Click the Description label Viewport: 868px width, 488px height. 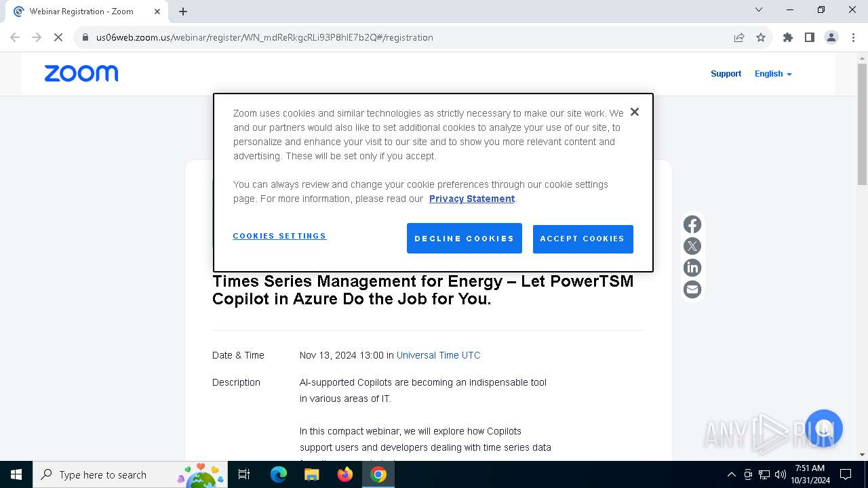click(236, 382)
